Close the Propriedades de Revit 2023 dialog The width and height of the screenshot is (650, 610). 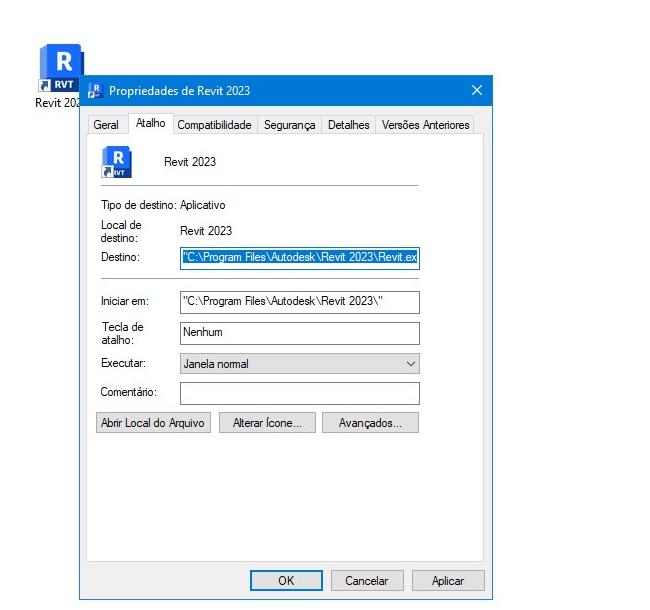tap(477, 90)
